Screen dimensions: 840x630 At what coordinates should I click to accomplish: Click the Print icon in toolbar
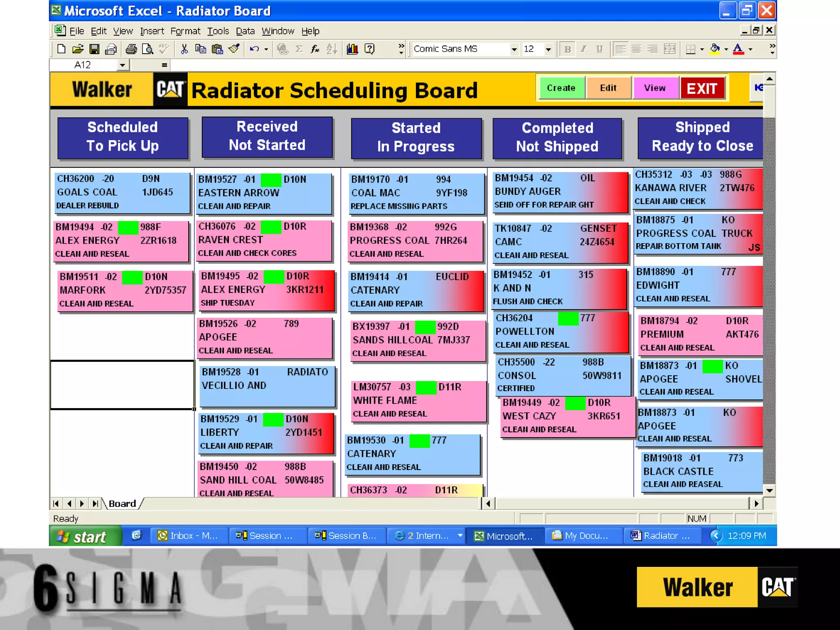coord(131,49)
